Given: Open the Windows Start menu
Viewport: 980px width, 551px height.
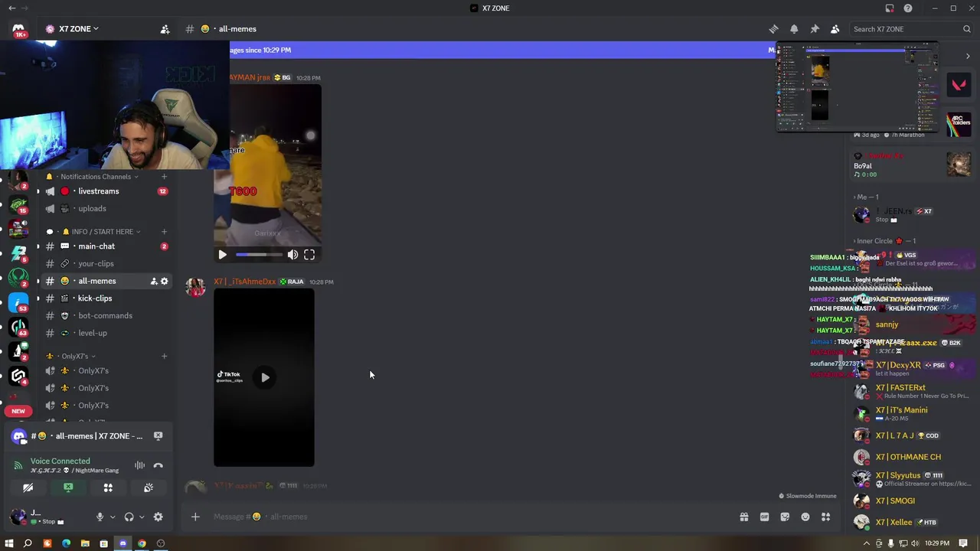Looking at the screenshot, I should pos(9,543).
